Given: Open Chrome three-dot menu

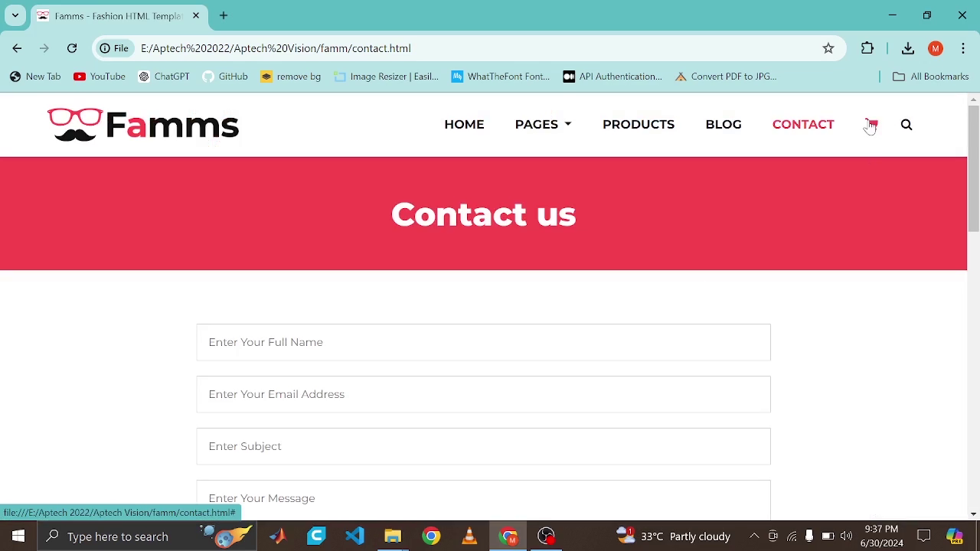Looking at the screenshot, I should [x=963, y=48].
